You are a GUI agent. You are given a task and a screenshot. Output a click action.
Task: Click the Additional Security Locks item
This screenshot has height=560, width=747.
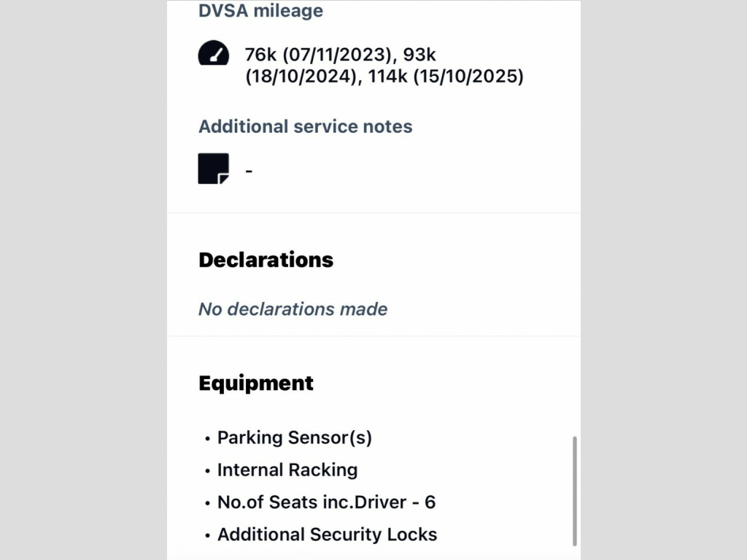point(327,534)
